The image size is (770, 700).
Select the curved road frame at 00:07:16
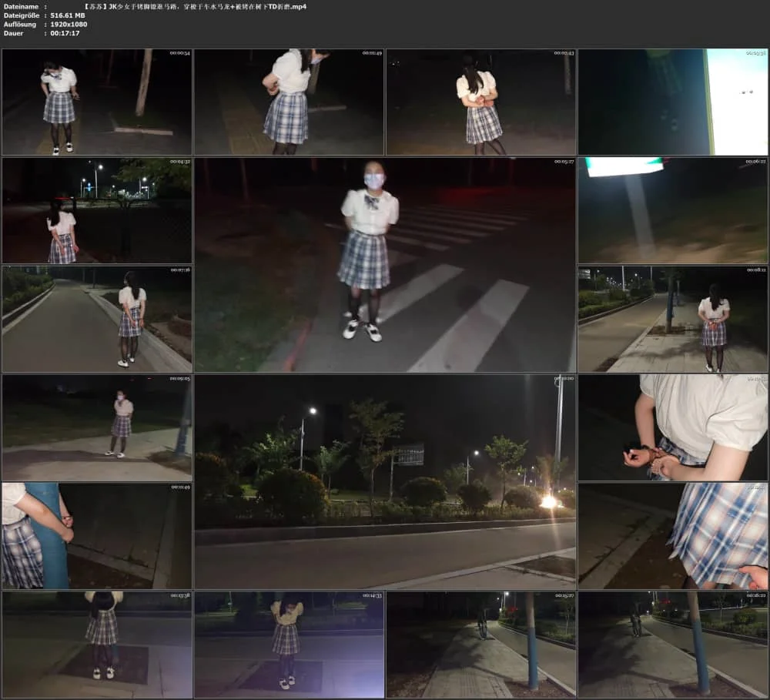tap(97, 320)
